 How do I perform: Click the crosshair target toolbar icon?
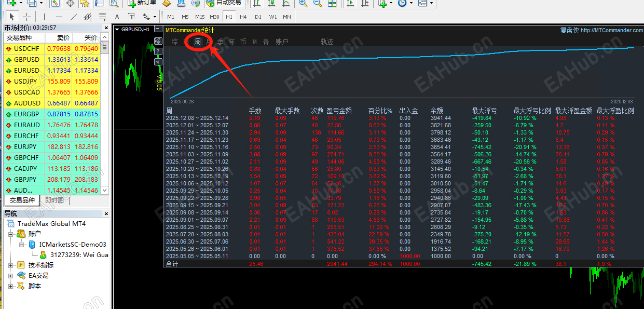point(70,3)
